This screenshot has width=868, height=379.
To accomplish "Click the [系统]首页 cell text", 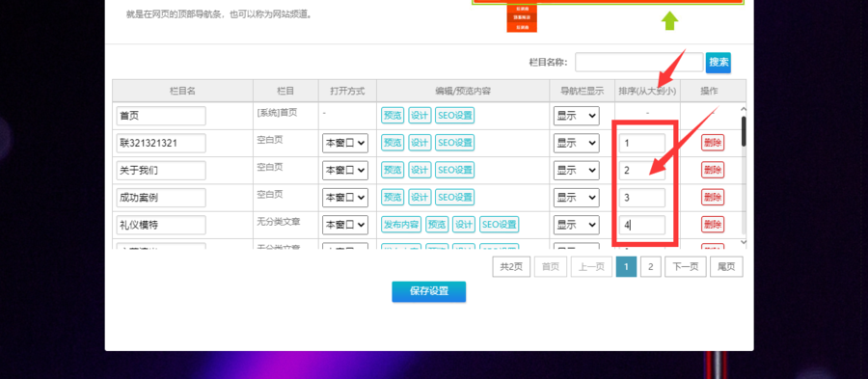I will point(277,112).
